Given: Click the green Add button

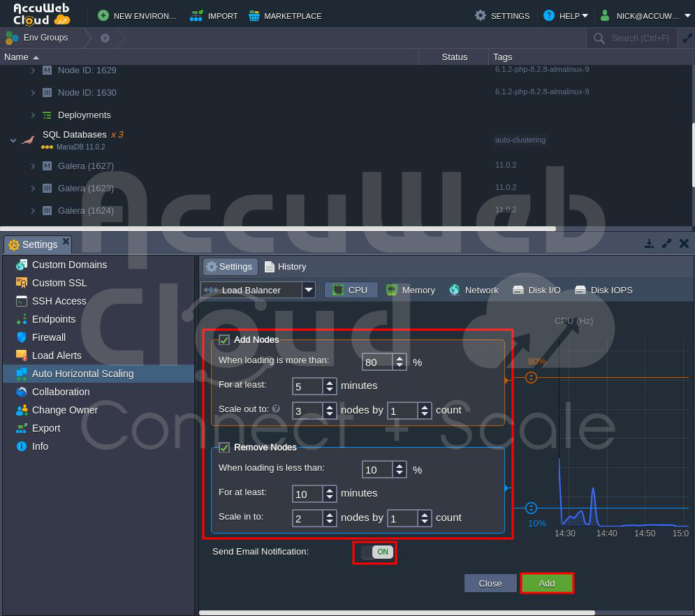Looking at the screenshot, I should [x=547, y=583].
